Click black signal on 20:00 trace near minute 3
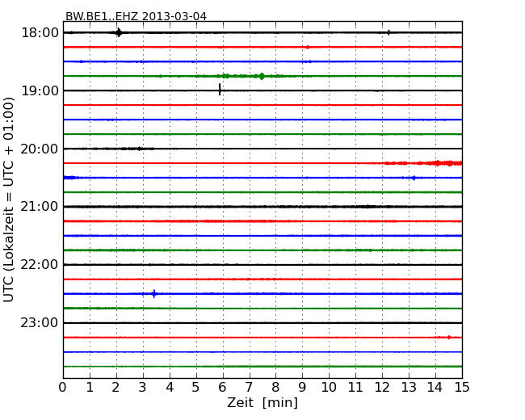This screenshot has height=420, width=525. coord(139,149)
